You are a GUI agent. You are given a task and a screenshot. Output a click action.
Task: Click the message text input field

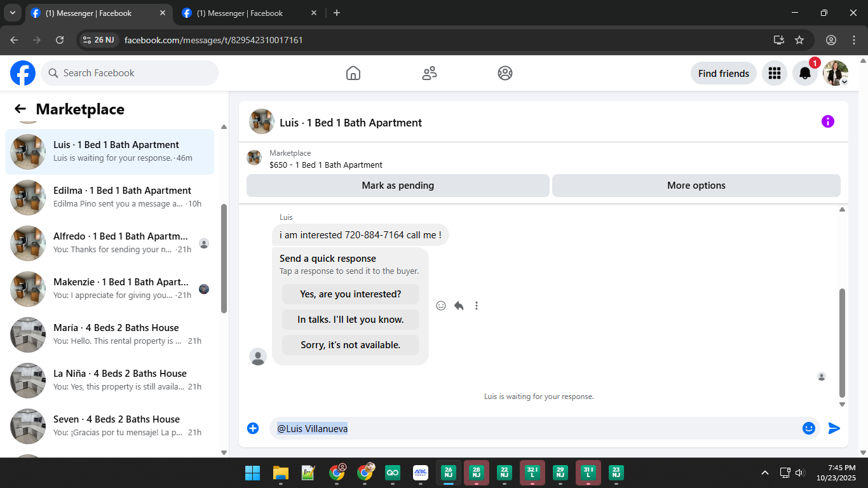(x=535, y=428)
